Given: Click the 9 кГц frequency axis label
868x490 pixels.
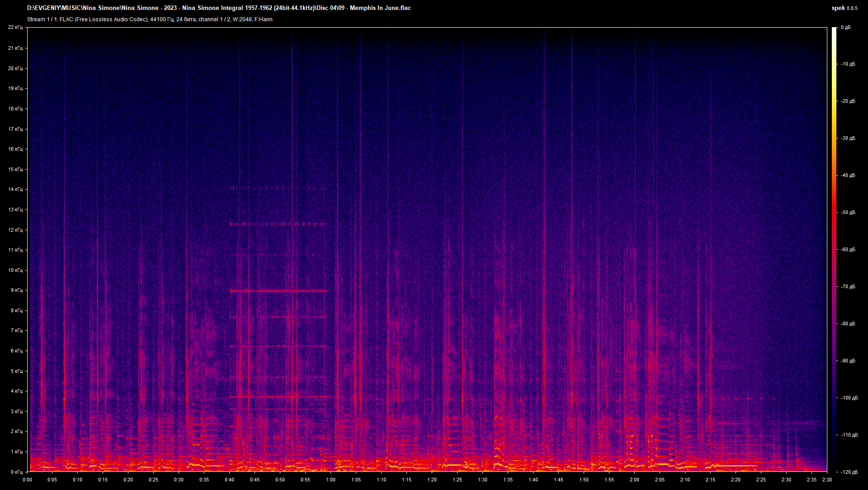Looking at the screenshot, I should [17, 290].
